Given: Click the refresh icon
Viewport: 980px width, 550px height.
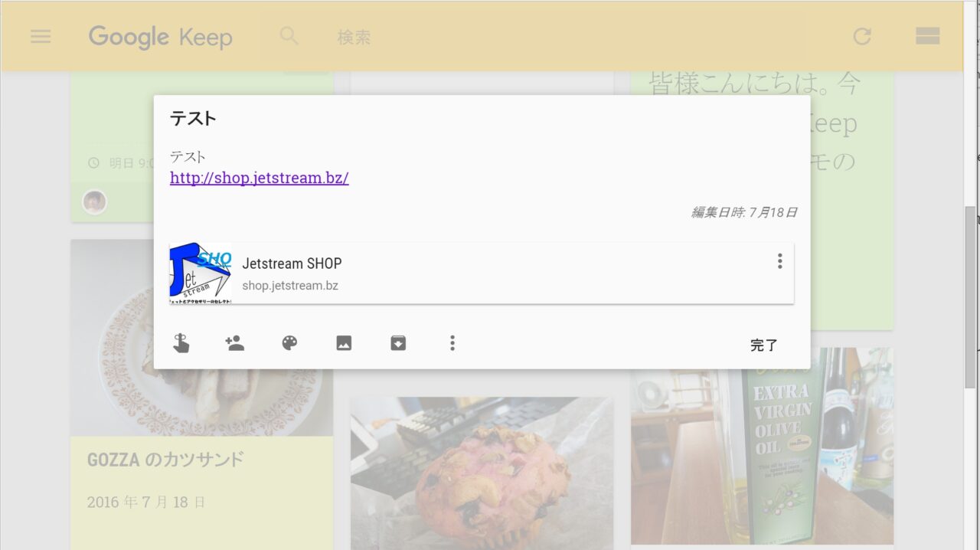Looking at the screenshot, I should (x=862, y=36).
